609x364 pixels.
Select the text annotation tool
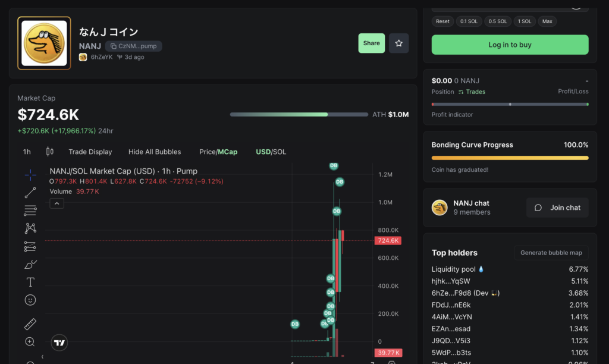(30, 282)
